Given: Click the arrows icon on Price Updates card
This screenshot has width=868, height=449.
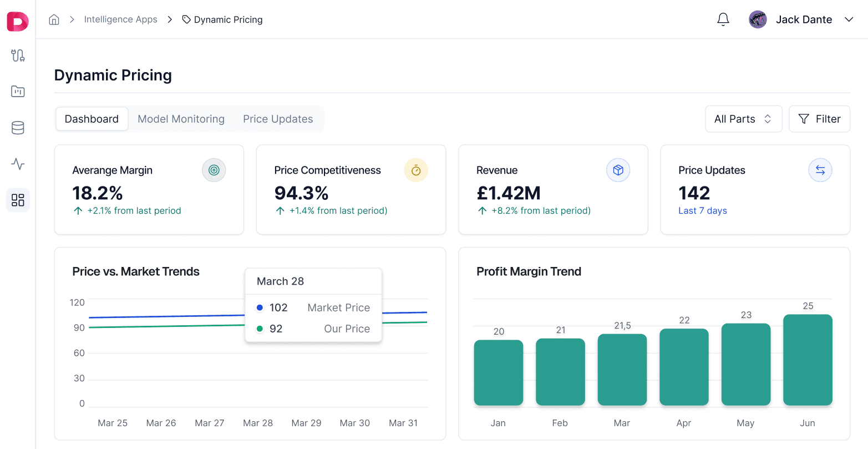Looking at the screenshot, I should (820, 170).
